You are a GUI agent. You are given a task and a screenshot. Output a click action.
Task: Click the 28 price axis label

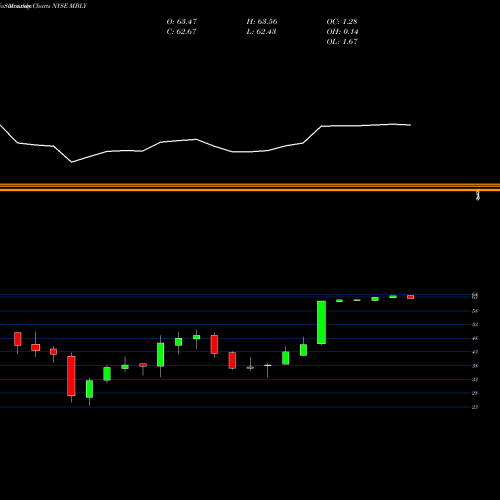[x=475, y=393]
